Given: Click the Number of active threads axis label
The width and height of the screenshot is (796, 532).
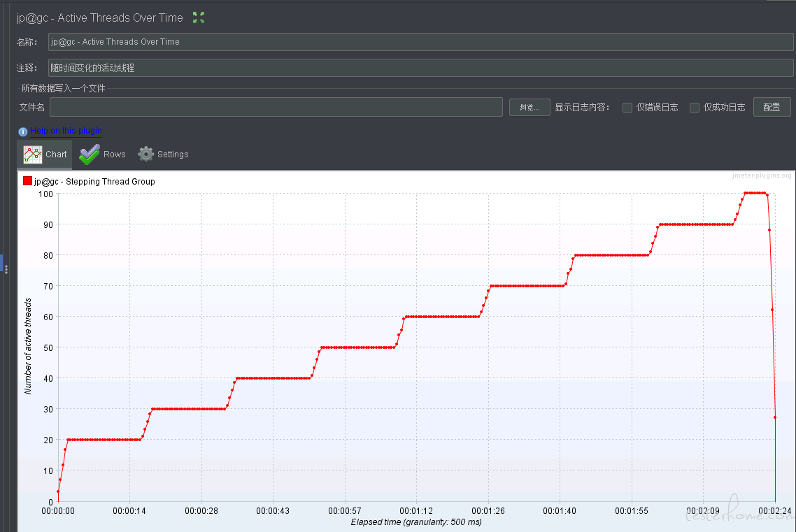Looking at the screenshot, I should click(28, 346).
